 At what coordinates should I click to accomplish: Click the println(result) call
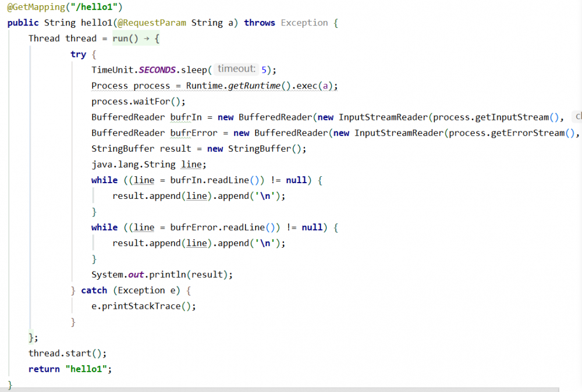tap(188, 275)
